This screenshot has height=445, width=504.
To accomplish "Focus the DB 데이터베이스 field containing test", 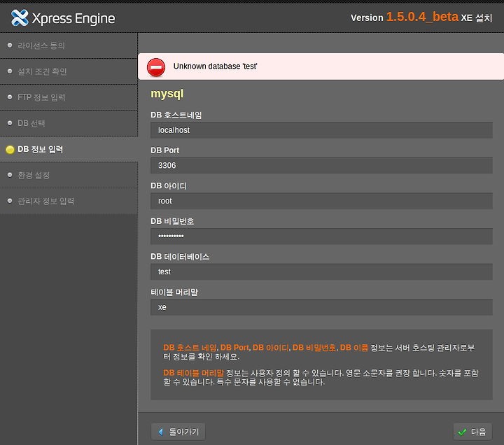I will click(x=321, y=271).
